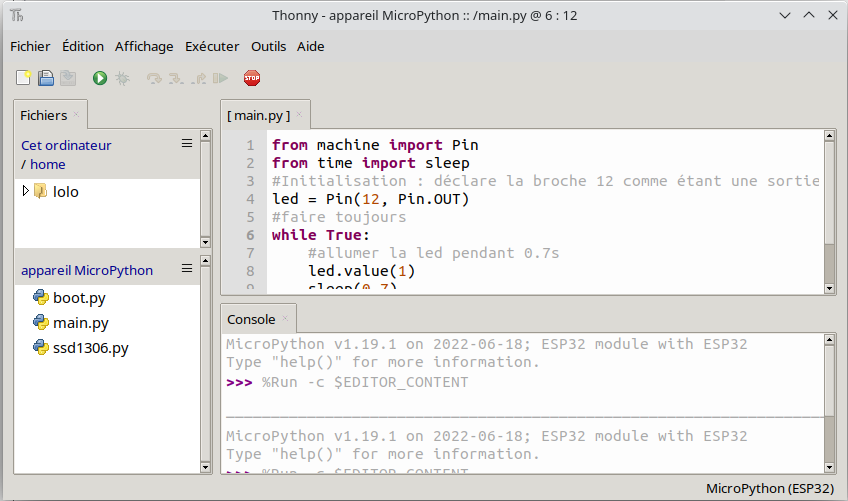
Task: Select ssd1306.py in device files
Action: (91, 347)
